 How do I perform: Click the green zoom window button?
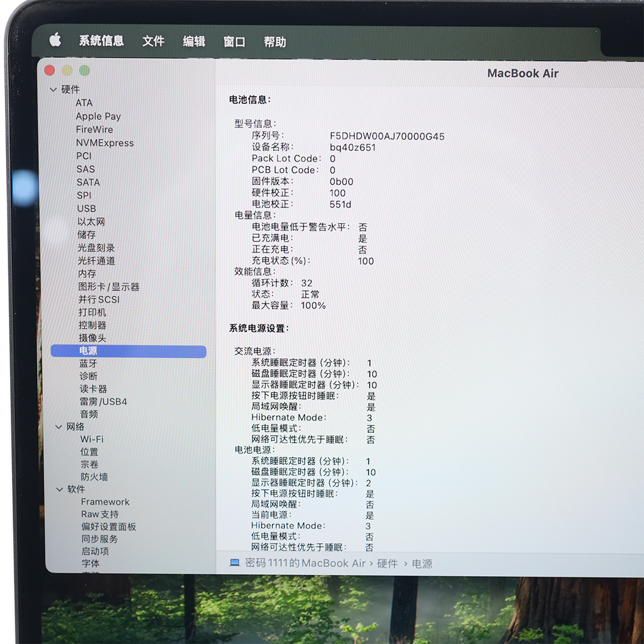coord(85,70)
